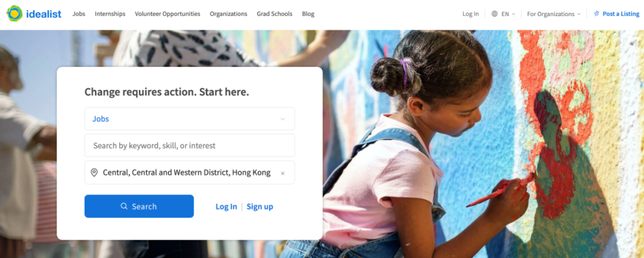Click the globe language icon
The height and width of the screenshot is (258, 644).
tap(494, 14)
